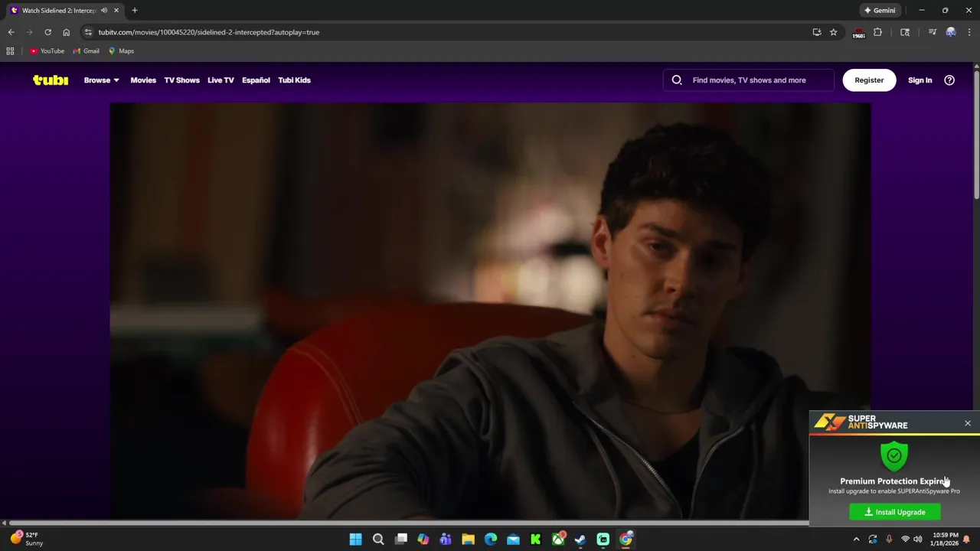Click the Install Upgrade button
This screenshot has width=980, height=551.
tap(895, 512)
